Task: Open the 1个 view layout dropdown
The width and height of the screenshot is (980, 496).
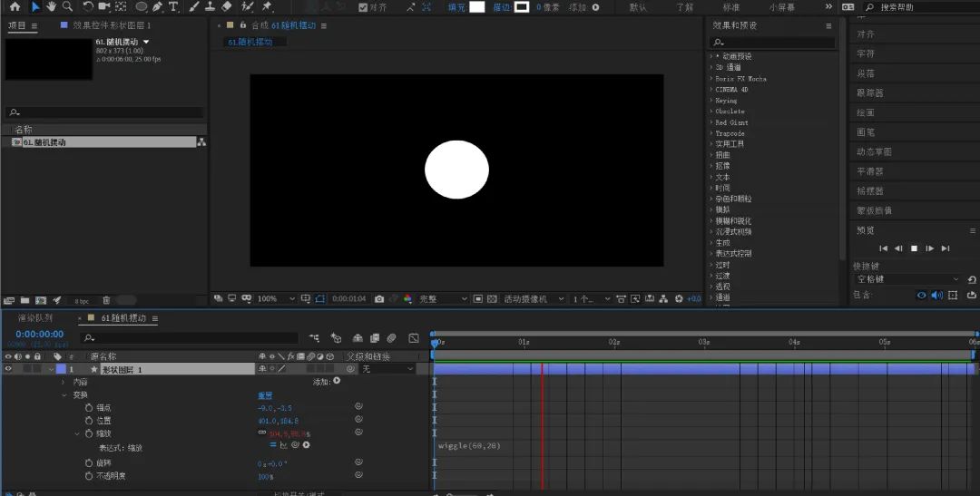Action: point(592,299)
